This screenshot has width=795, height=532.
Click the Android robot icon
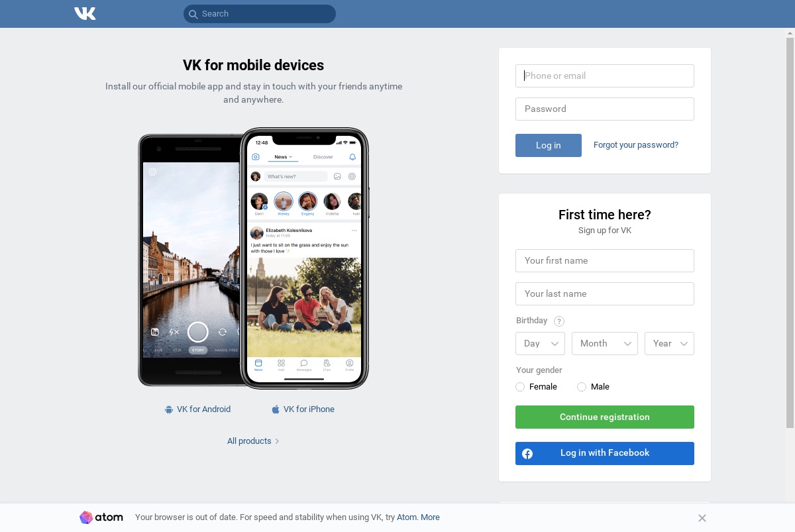pos(169,409)
